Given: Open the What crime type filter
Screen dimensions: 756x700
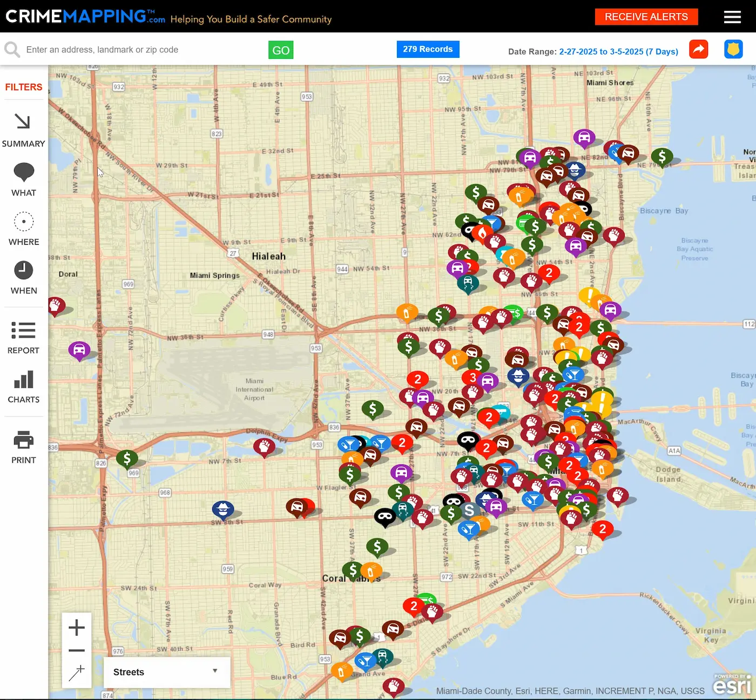Looking at the screenshot, I should click(x=24, y=180).
